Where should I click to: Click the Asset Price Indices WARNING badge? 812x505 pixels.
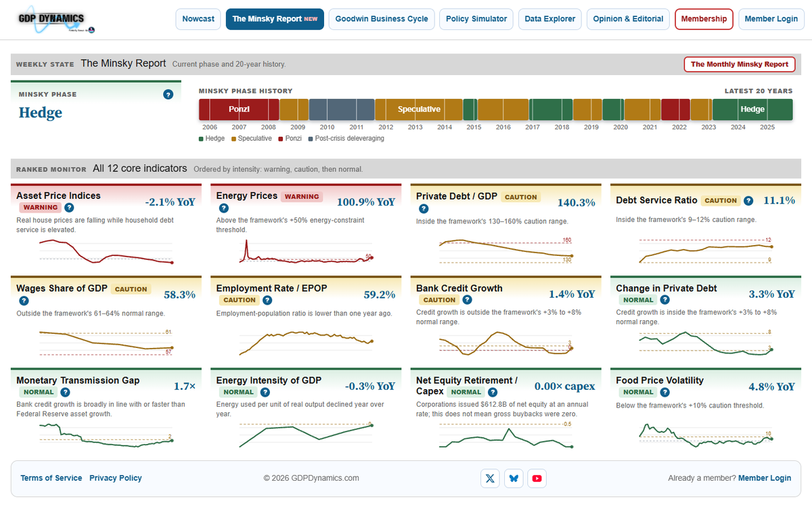[40, 207]
